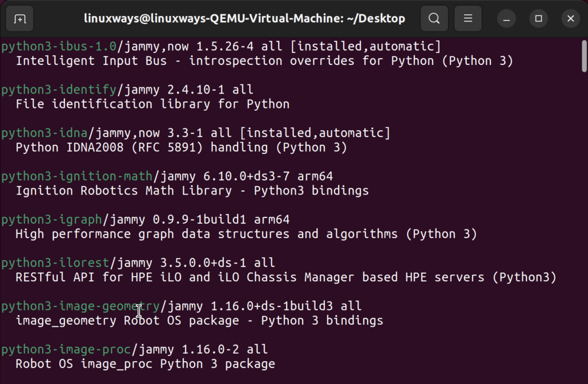Click 'arm64' on python3-ignition-math line
This screenshot has height=384, width=588.
point(315,176)
